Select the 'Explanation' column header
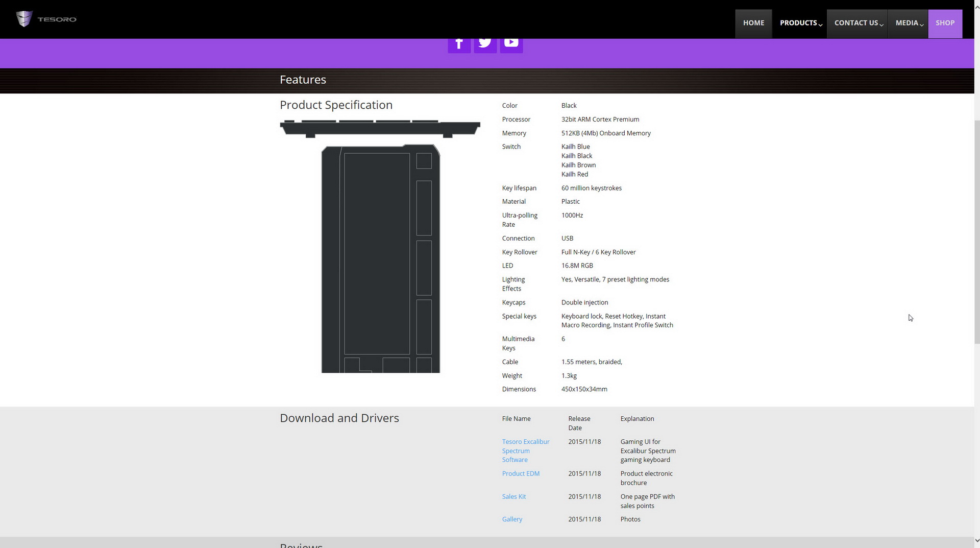The image size is (980, 548). [637, 418]
